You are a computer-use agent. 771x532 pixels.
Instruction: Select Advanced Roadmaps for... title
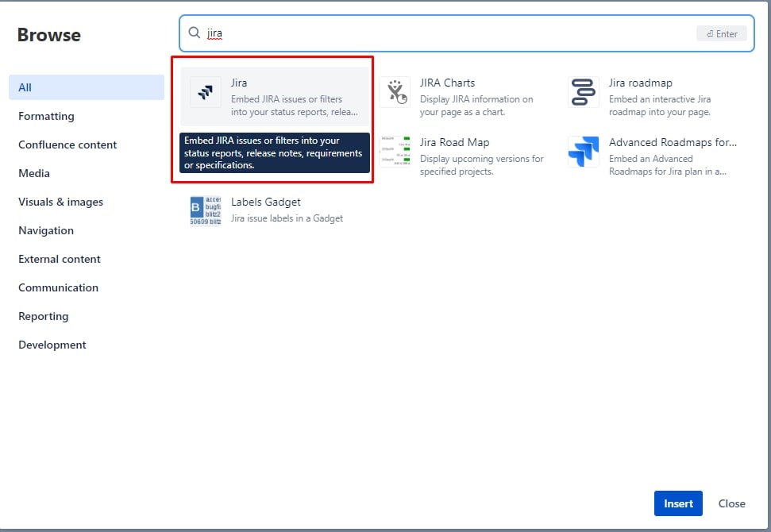(x=673, y=142)
